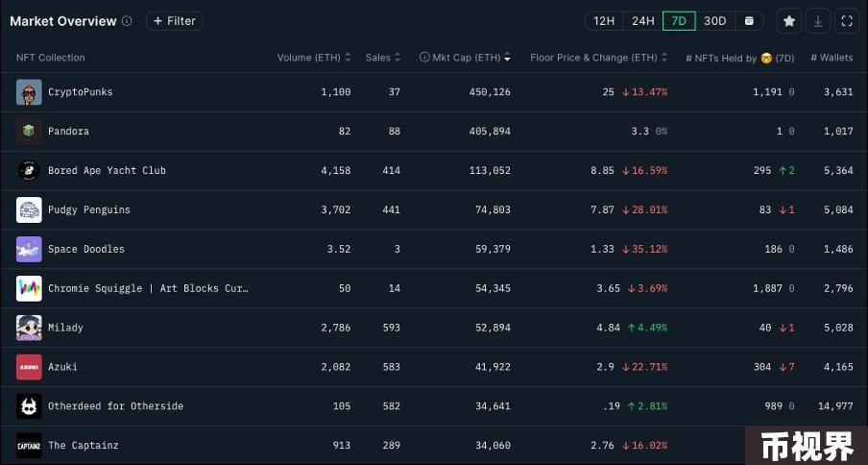This screenshot has height=465, width=868.
Task: Click The Captainz volume value 913
Action: pyautogui.click(x=342, y=446)
